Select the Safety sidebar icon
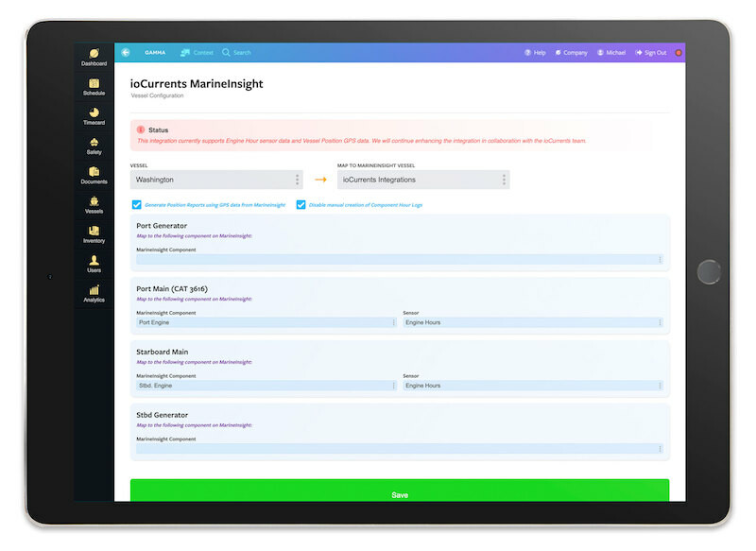Image resolution: width=756 pixels, height=551 pixels. [94, 145]
